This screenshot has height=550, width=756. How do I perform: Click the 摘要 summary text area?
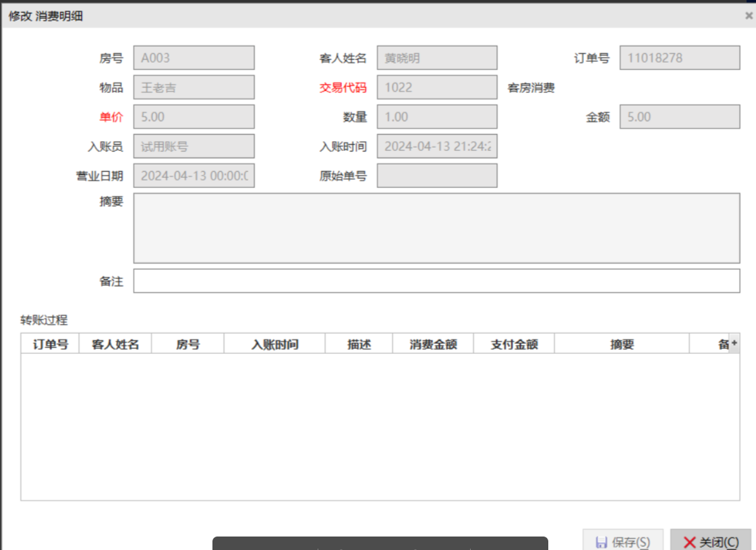(436, 228)
